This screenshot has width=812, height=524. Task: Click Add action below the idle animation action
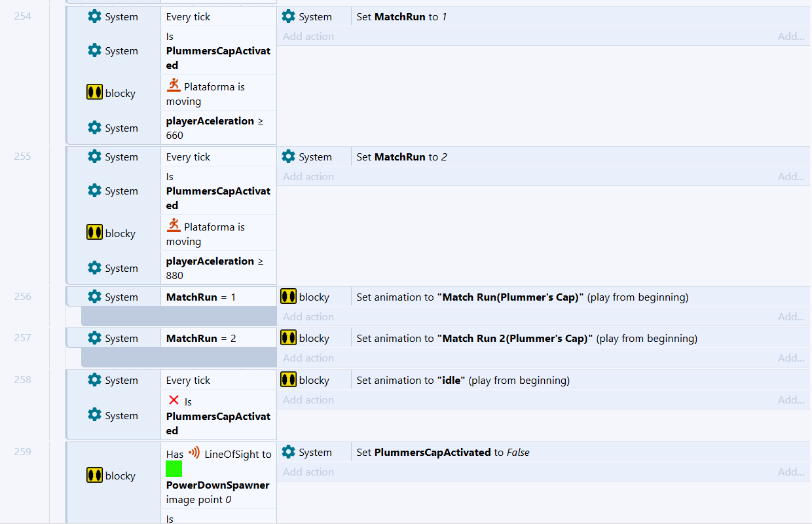[x=308, y=400]
